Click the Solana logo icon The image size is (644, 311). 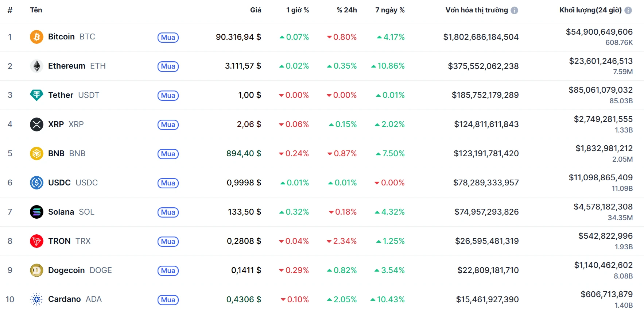pos(36,212)
